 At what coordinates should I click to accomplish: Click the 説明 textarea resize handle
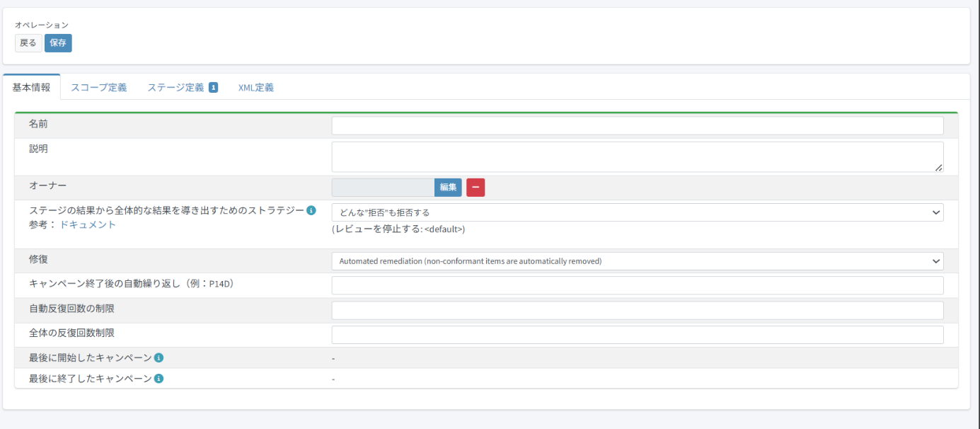tap(939, 167)
